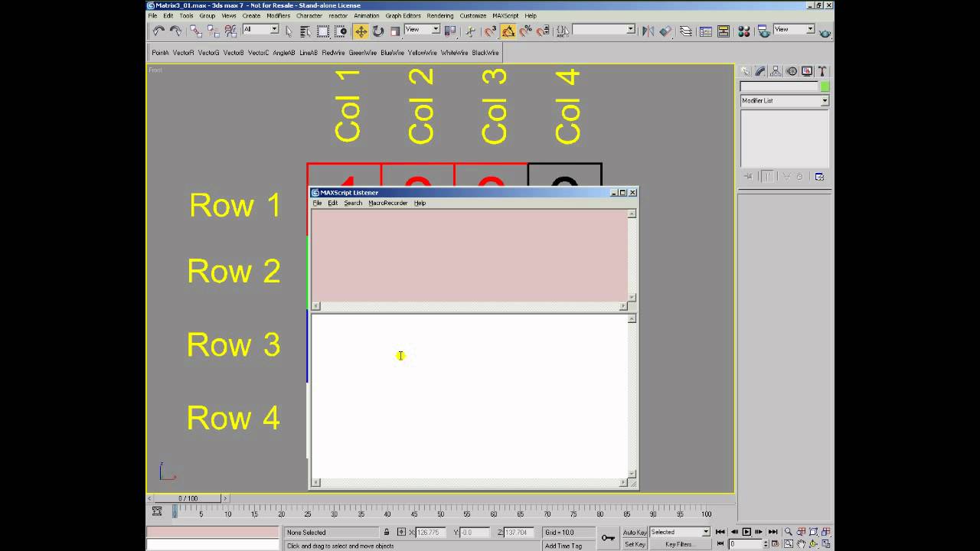This screenshot has height=551, width=980.
Task: Click the X coordinate input field
Action: pos(431,532)
